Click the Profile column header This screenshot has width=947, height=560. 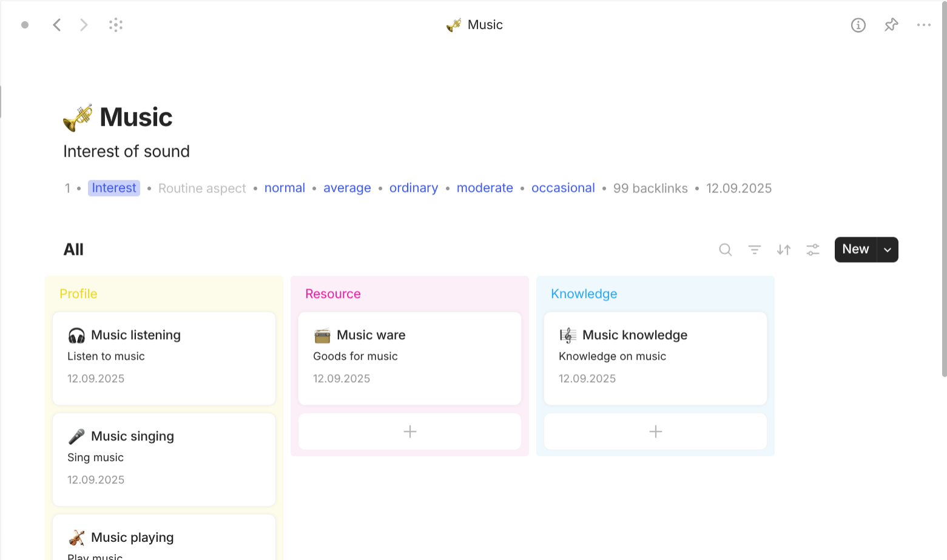(x=78, y=294)
